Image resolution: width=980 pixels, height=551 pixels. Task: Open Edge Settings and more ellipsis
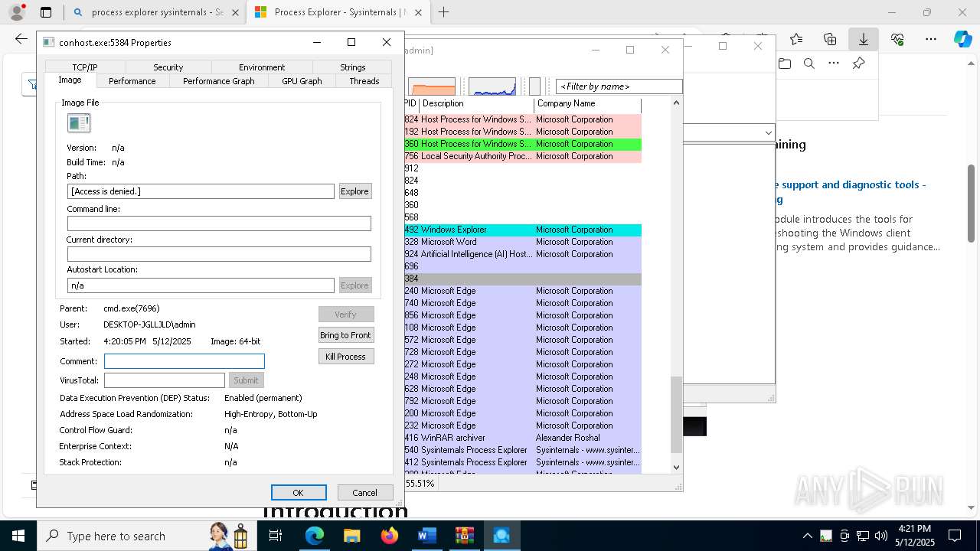coord(931,39)
